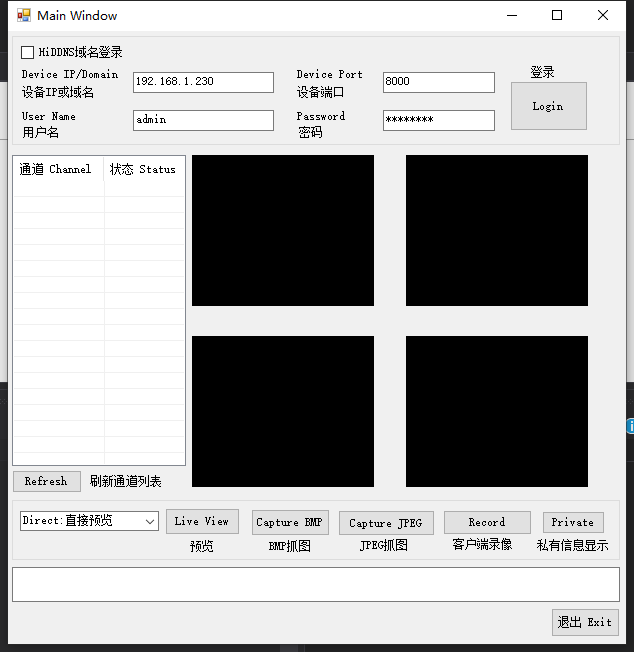
Task: Select the bottom-left video preview panel
Action: click(283, 411)
